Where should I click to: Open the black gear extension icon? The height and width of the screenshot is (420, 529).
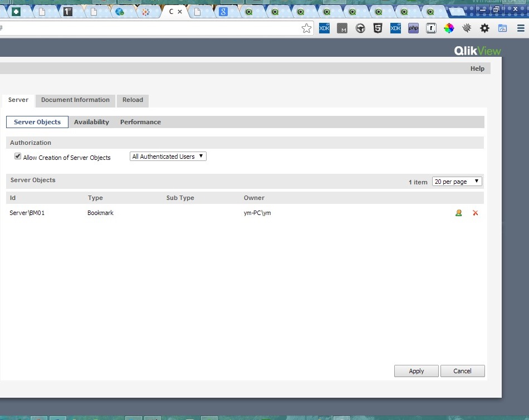coord(485,28)
